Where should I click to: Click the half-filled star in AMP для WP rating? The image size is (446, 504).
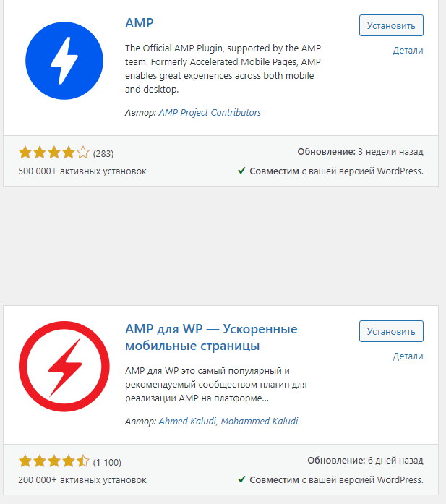83,461
